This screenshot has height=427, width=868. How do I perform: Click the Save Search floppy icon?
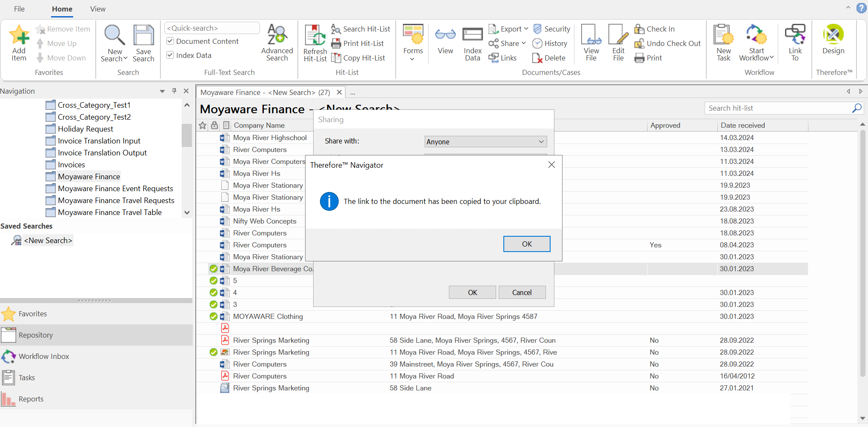pyautogui.click(x=143, y=35)
